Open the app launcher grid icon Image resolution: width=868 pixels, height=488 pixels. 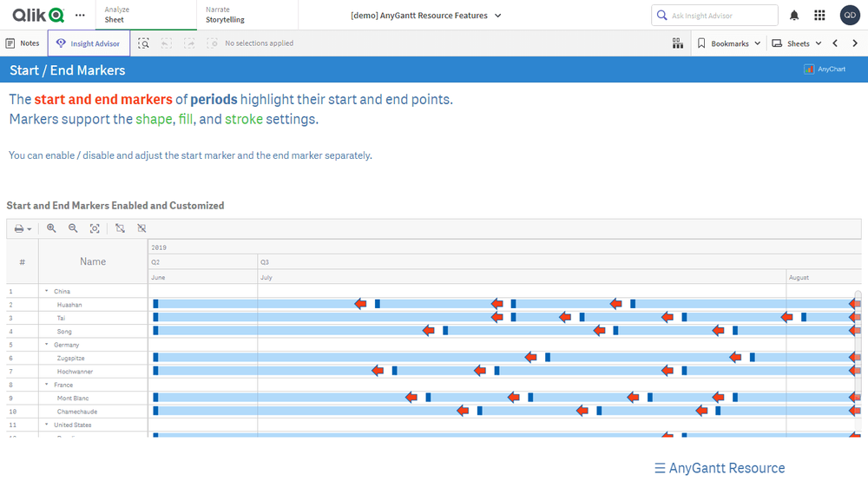tap(819, 16)
